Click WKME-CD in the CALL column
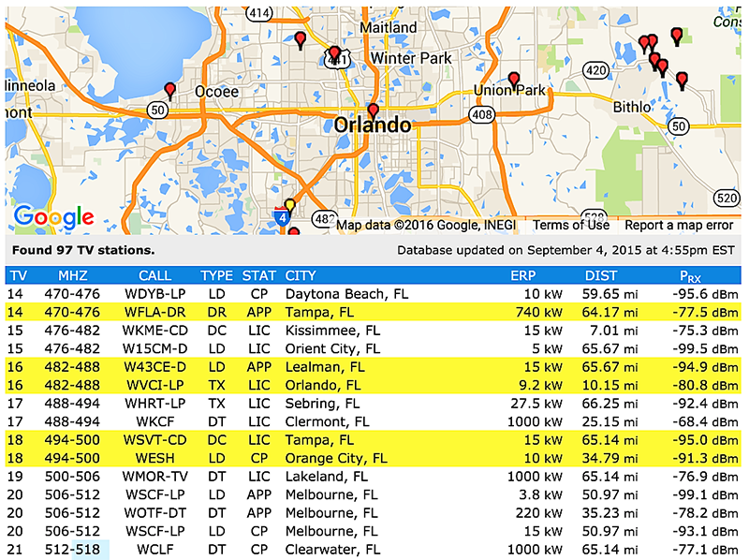749x560 pixels. pos(154,331)
